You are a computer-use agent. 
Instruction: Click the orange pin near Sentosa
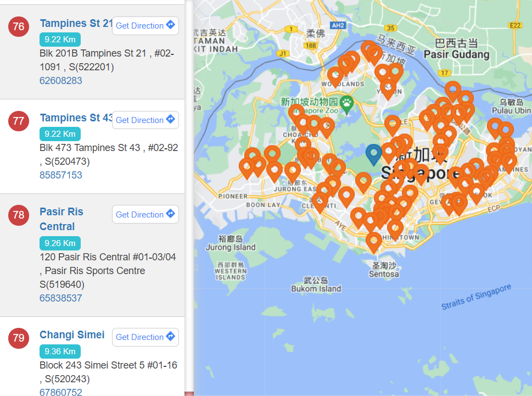tap(373, 242)
